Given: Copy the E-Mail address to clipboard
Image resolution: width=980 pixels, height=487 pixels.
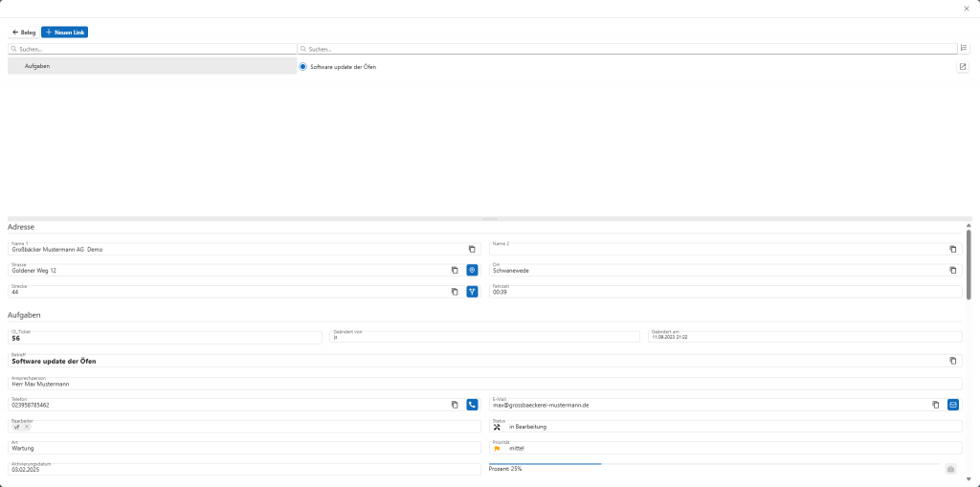Looking at the screenshot, I should pyautogui.click(x=936, y=405).
